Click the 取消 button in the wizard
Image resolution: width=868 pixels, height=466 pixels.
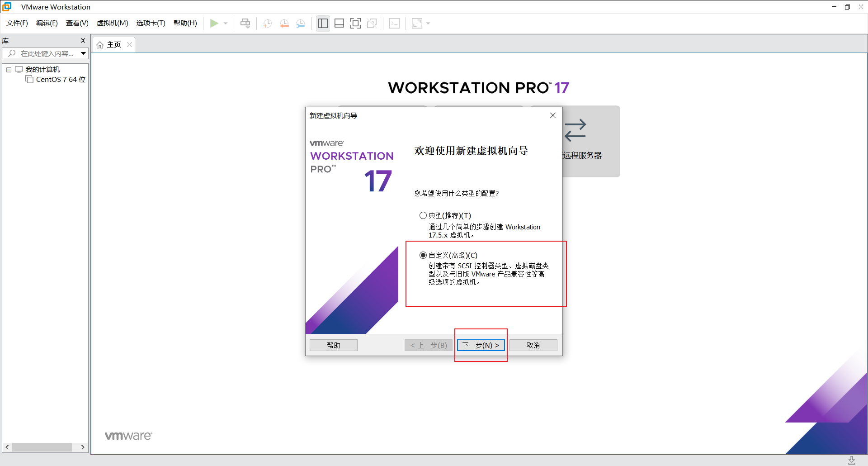coord(533,345)
